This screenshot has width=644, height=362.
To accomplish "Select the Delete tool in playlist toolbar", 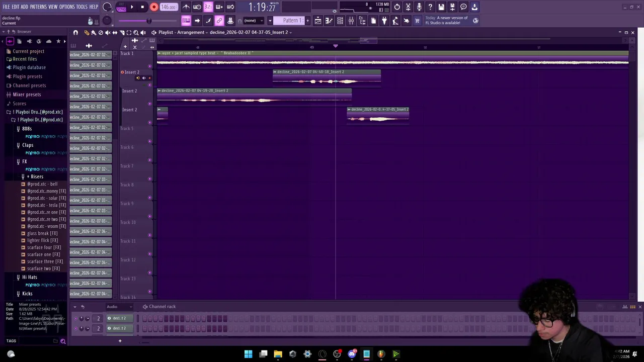I will [101, 33].
